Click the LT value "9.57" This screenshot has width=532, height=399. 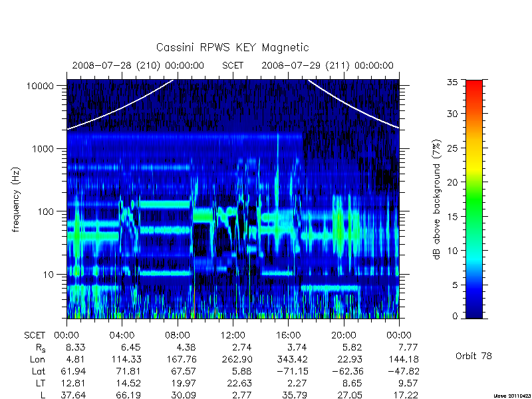pos(407,384)
